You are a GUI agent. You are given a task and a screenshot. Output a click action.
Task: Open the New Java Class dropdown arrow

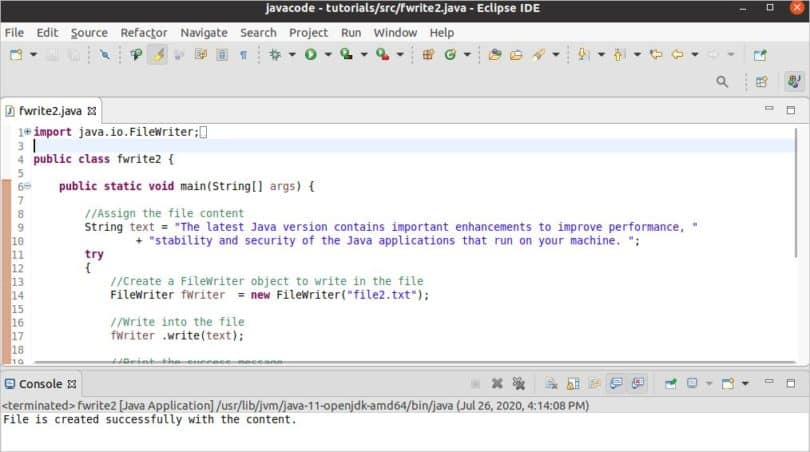pos(467,54)
